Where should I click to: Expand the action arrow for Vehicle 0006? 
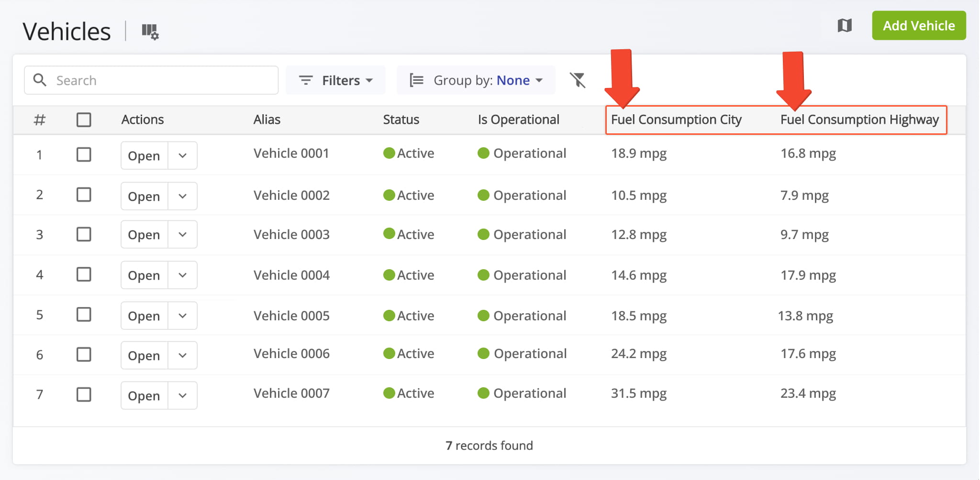tap(182, 355)
